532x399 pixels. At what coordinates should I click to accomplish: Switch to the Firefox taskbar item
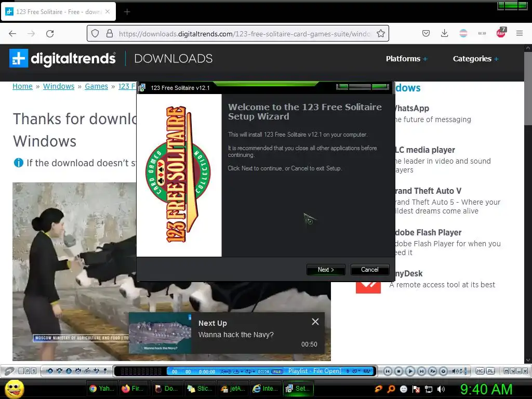point(134,389)
